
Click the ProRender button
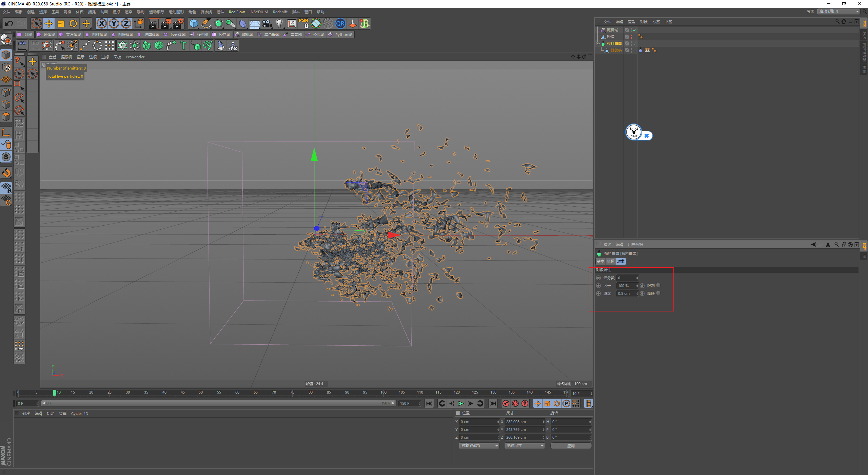tap(136, 57)
